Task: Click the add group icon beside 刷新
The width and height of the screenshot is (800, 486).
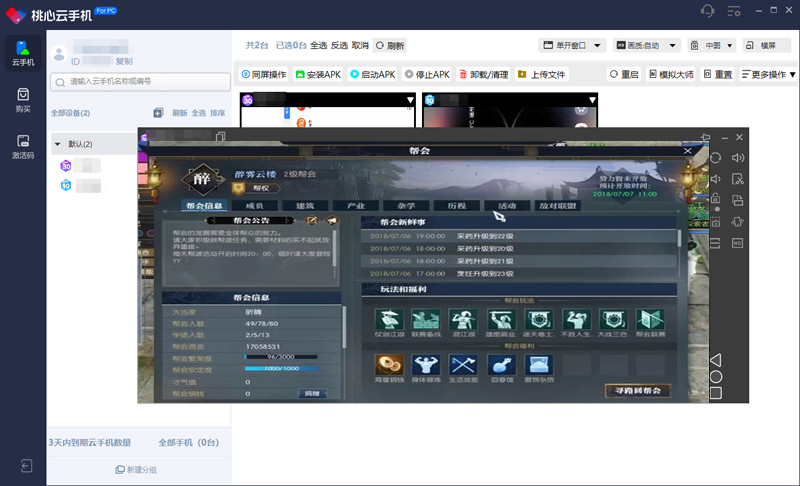Action: click(158, 113)
